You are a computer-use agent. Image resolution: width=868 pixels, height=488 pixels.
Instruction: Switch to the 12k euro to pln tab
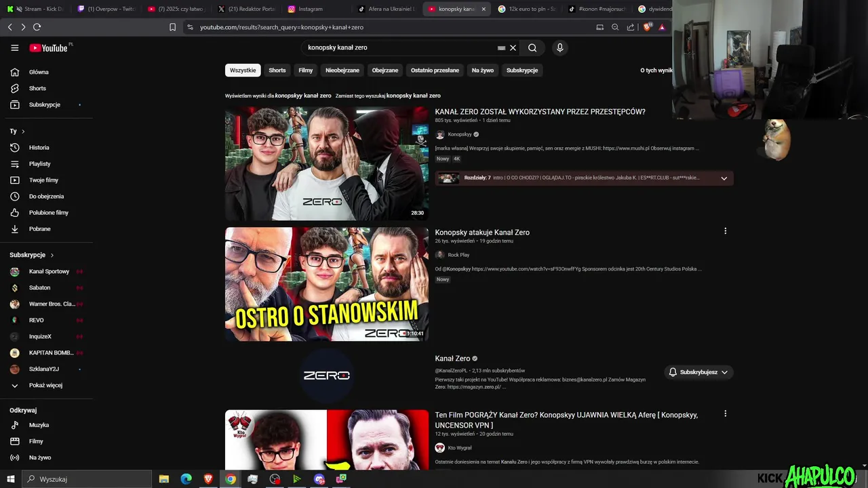527,9
